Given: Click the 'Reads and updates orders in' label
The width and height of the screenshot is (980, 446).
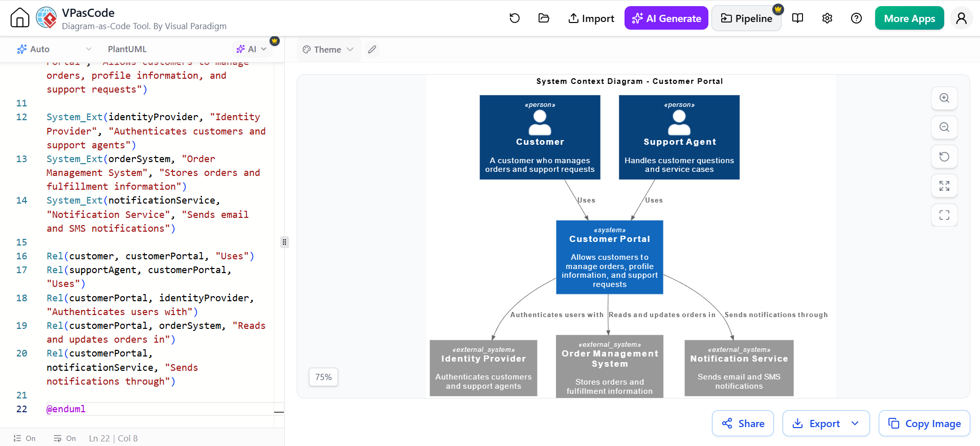Looking at the screenshot, I should pos(662,315).
